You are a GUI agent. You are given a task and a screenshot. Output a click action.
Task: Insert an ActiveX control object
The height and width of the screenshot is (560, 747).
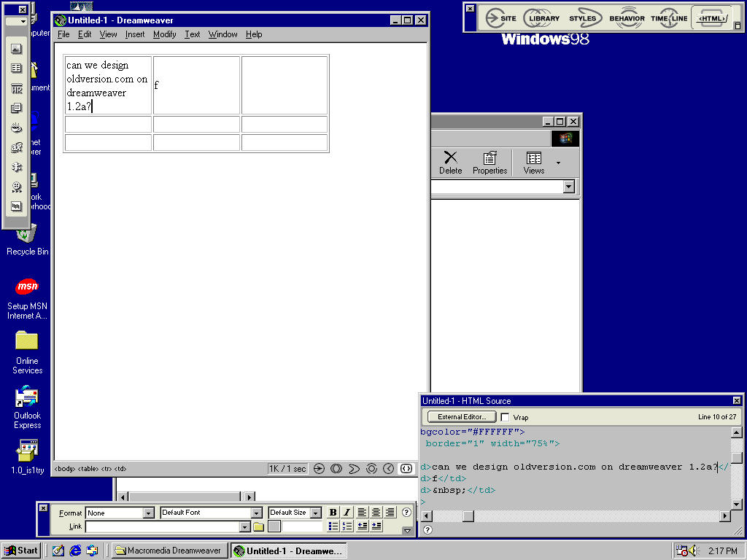click(16, 147)
